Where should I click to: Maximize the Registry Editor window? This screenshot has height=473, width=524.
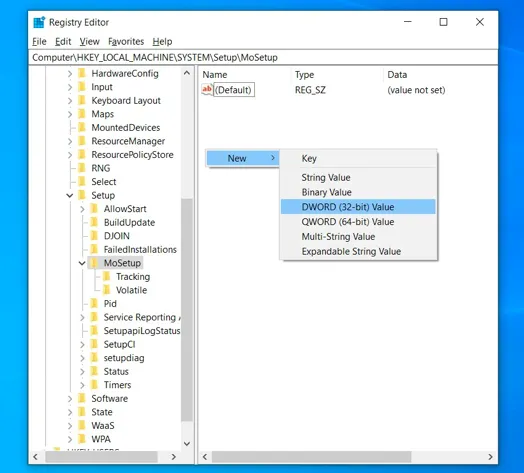(x=443, y=22)
